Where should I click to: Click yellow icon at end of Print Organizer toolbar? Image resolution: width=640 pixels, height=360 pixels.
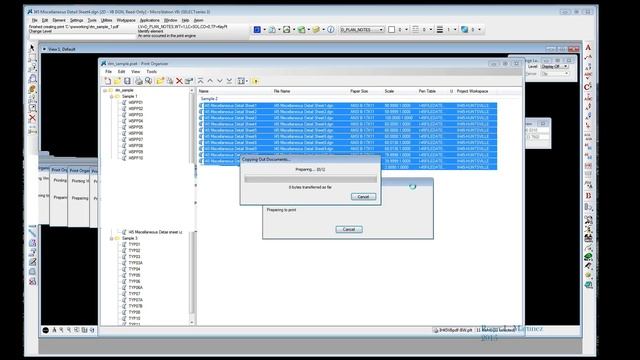point(256,81)
